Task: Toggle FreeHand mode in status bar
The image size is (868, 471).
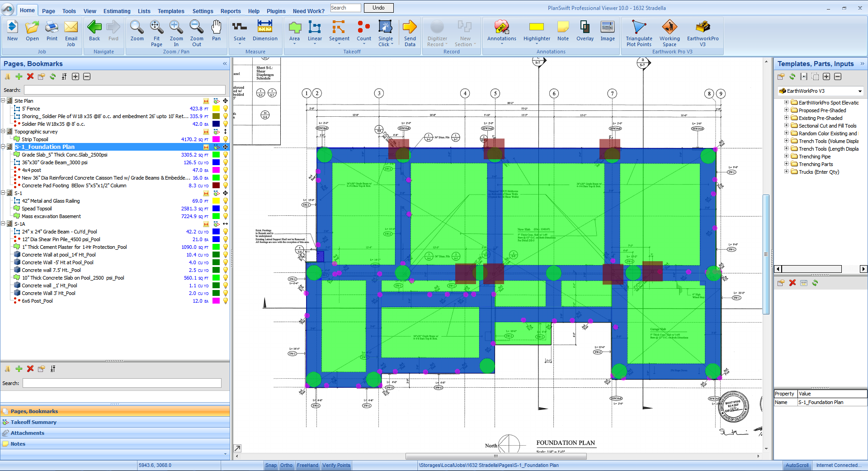Action: click(307, 465)
